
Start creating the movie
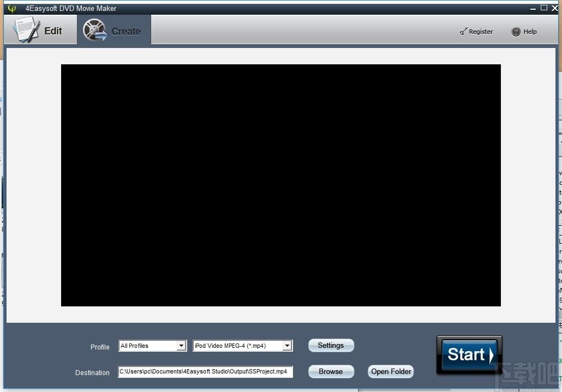[x=469, y=355]
